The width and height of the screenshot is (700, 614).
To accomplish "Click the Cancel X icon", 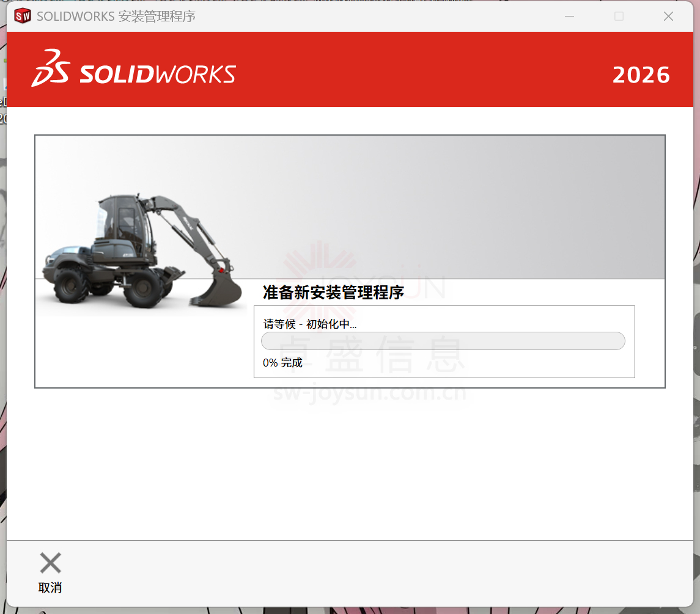I will pos(50,563).
